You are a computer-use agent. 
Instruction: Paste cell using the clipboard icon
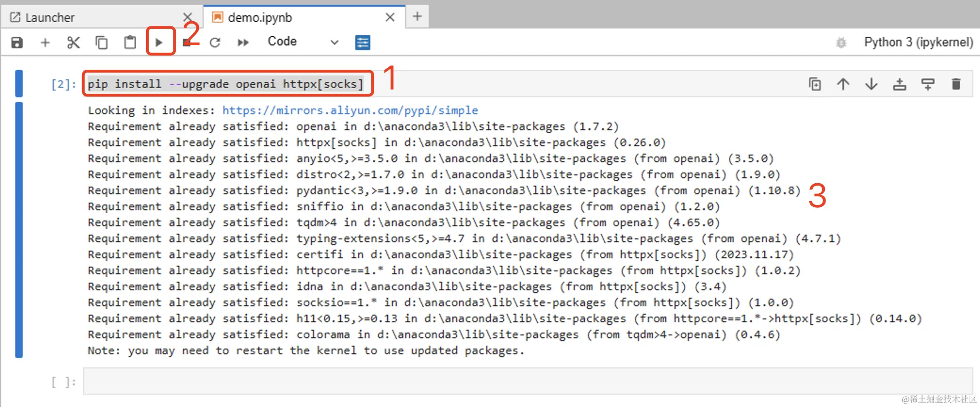point(130,43)
